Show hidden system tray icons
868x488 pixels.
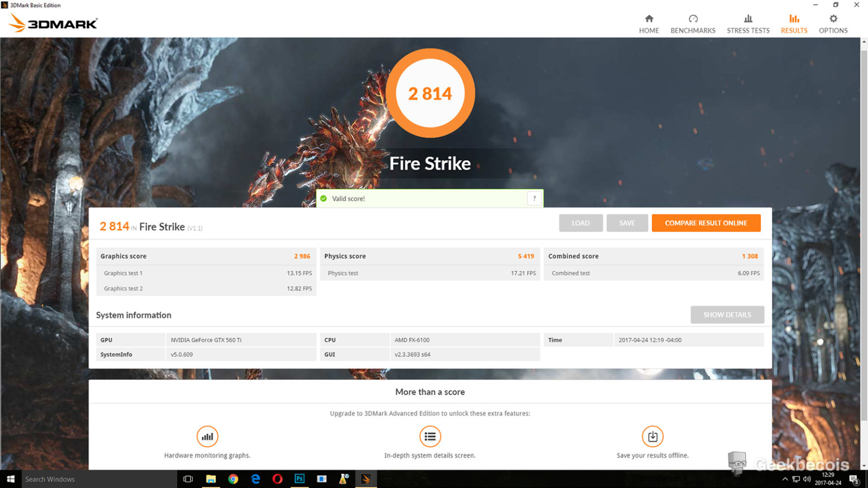click(784, 479)
